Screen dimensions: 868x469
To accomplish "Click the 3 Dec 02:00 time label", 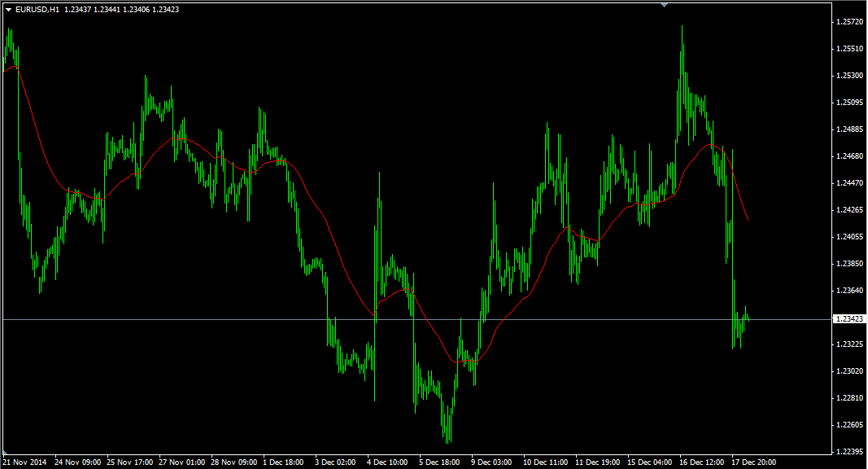I will pos(335,462).
